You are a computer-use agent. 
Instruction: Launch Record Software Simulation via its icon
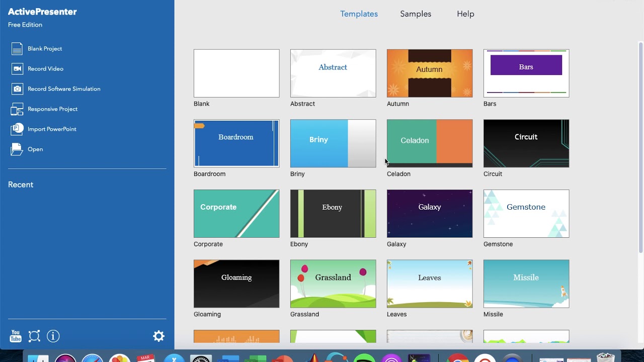(x=17, y=89)
